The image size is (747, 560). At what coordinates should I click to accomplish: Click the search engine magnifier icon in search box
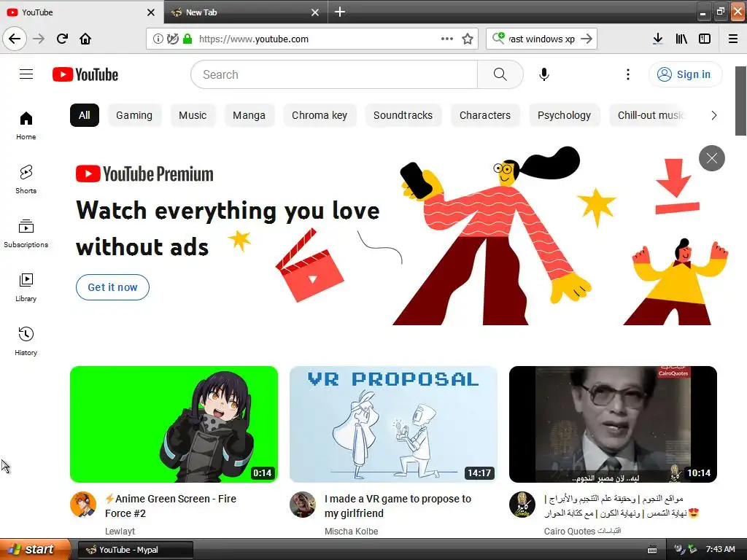498,38
